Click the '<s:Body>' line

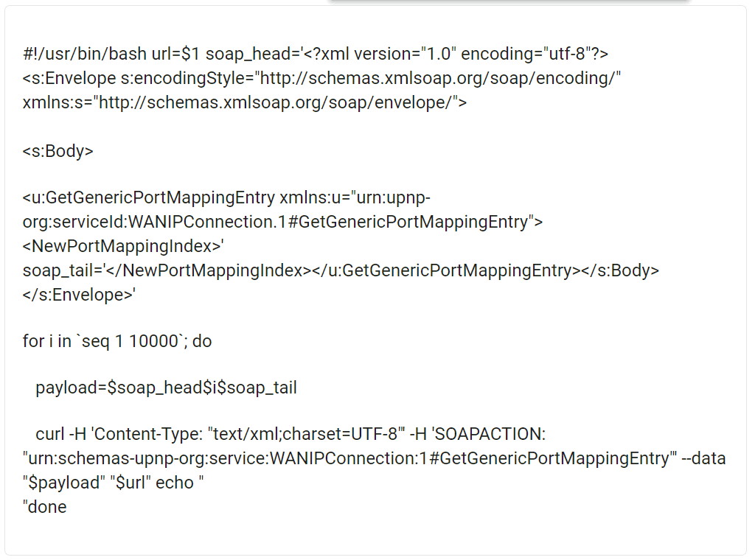coord(58,151)
